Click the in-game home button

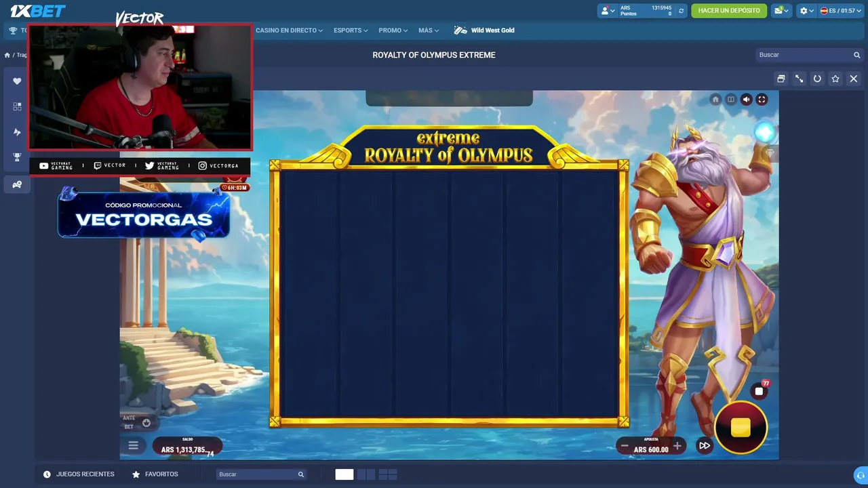point(715,100)
